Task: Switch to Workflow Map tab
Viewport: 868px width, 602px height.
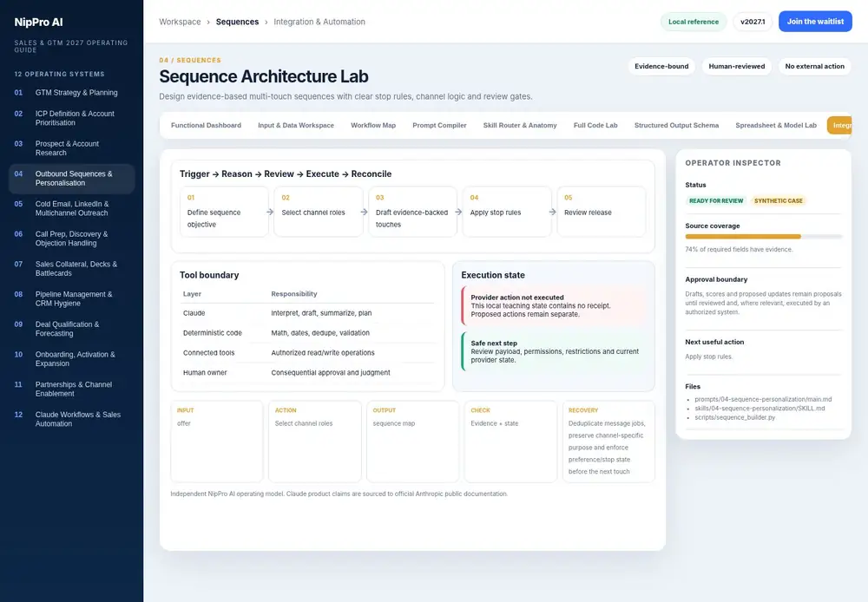Action: [373, 126]
